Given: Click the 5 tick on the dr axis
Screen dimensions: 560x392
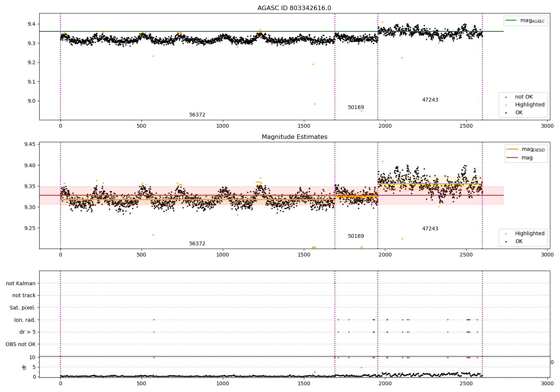Looking at the screenshot, I should pos(34,367).
